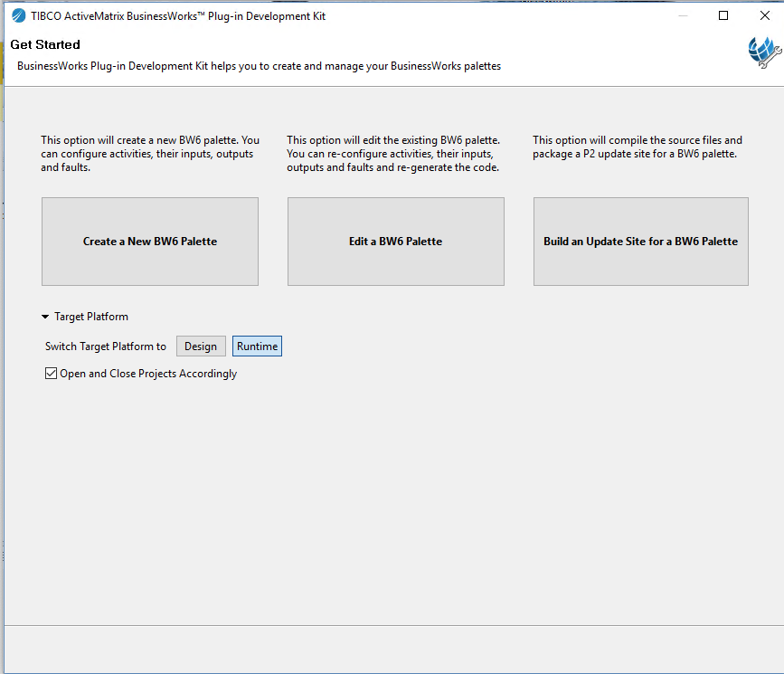Minimize the Plug-in Development Kit window
The image size is (784, 674).
pyautogui.click(x=683, y=15)
